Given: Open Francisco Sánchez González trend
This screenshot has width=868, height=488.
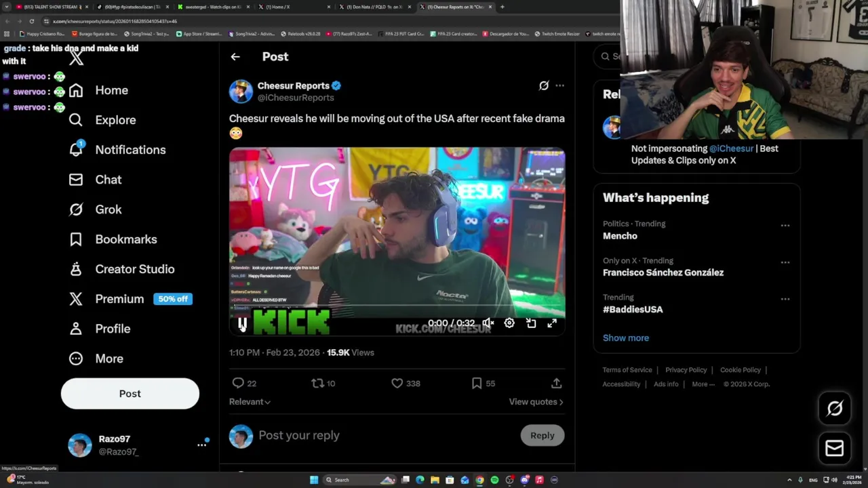Looking at the screenshot, I should 663,272.
